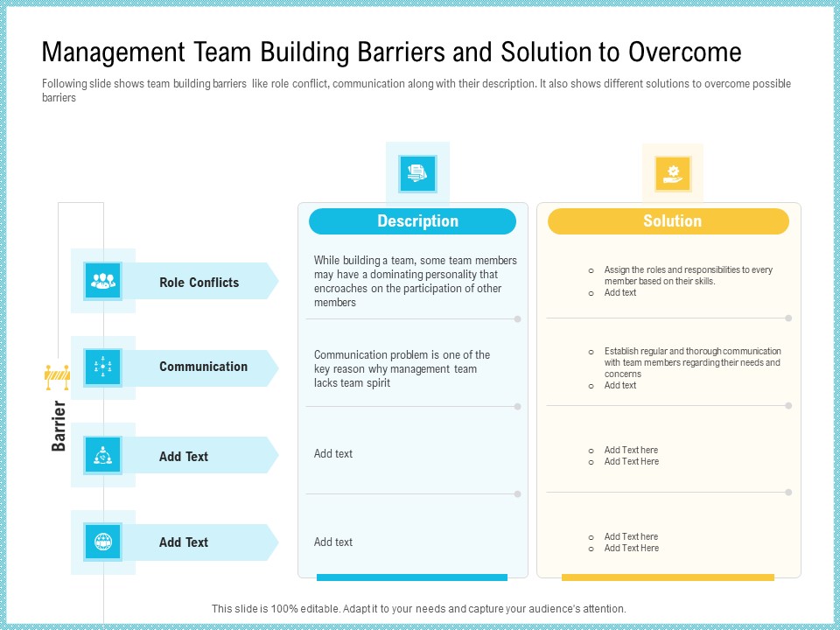Click text 'Communication problem is one of the'
840x630 pixels.
402,354
